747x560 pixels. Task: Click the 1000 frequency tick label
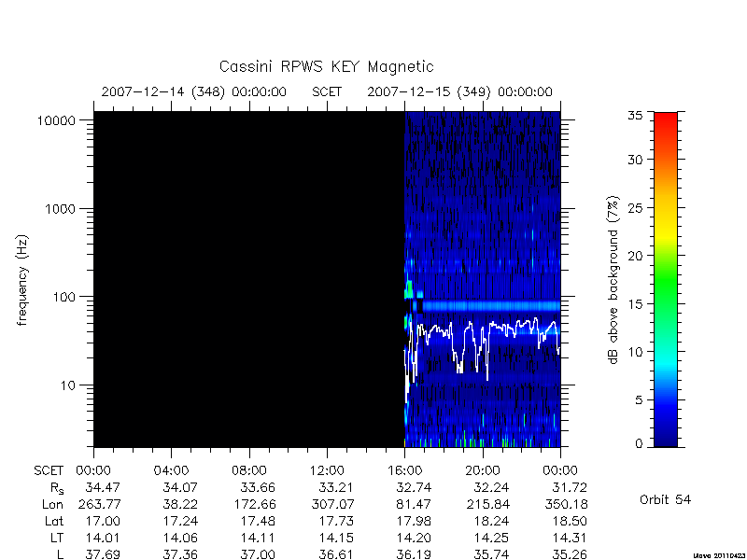point(61,209)
